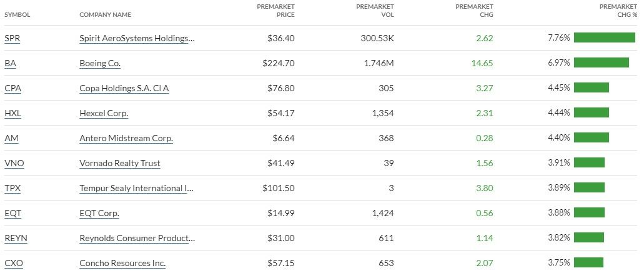Click the BA ticker symbol

(x=10, y=63)
